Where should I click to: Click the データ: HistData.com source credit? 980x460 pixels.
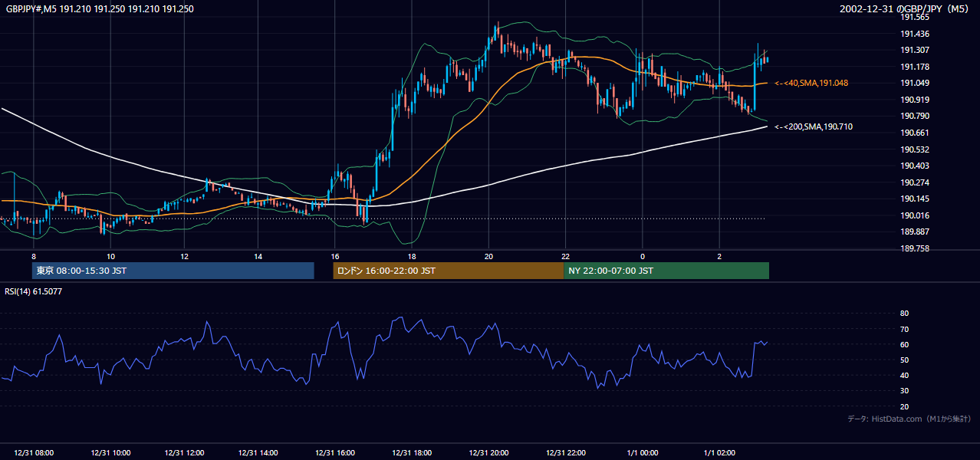[x=909, y=419]
